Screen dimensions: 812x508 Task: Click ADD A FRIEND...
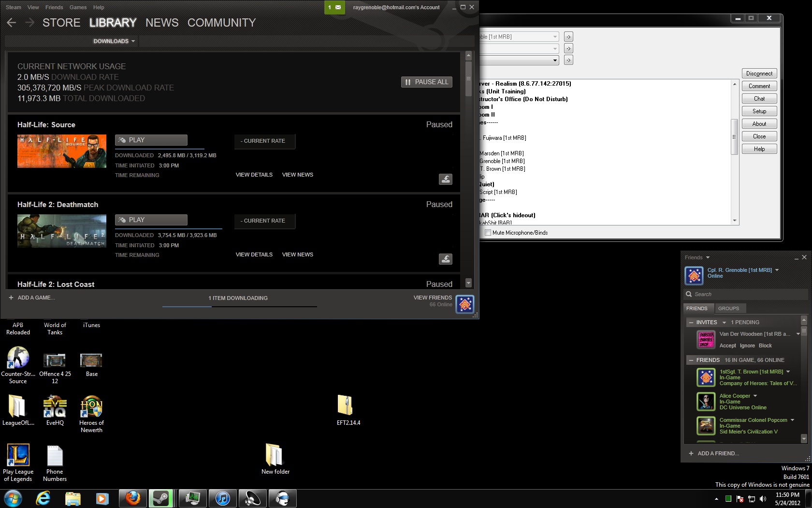714,453
